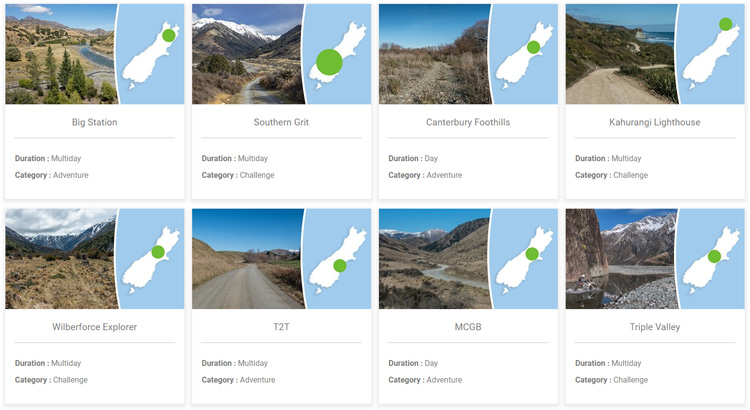Open the Southern Grit route title
Image resolution: width=750 pixels, height=410 pixels.
[281, 122]
